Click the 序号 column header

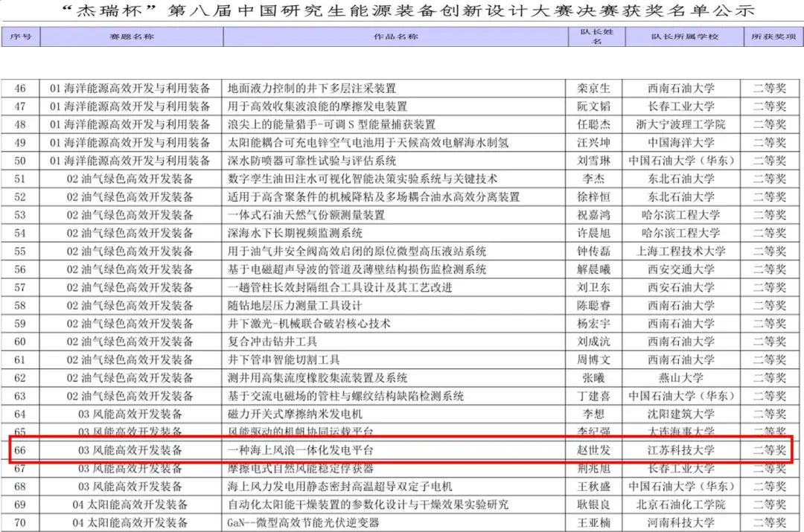pyautogui.click(x=21, y=36)
